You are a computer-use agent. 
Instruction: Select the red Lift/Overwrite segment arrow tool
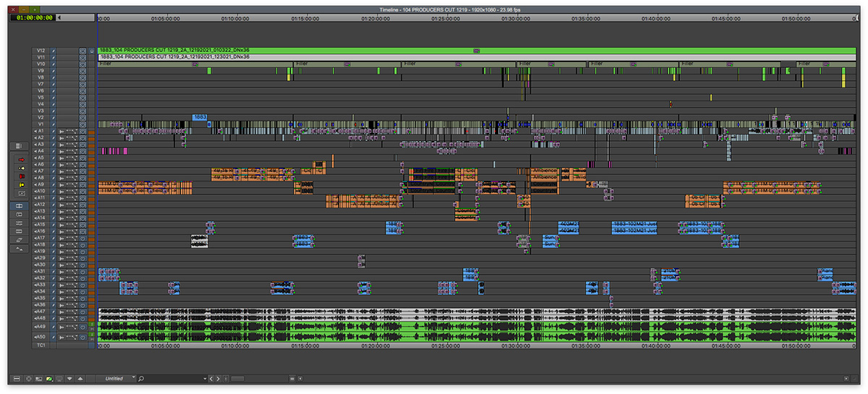coord(22,160)
